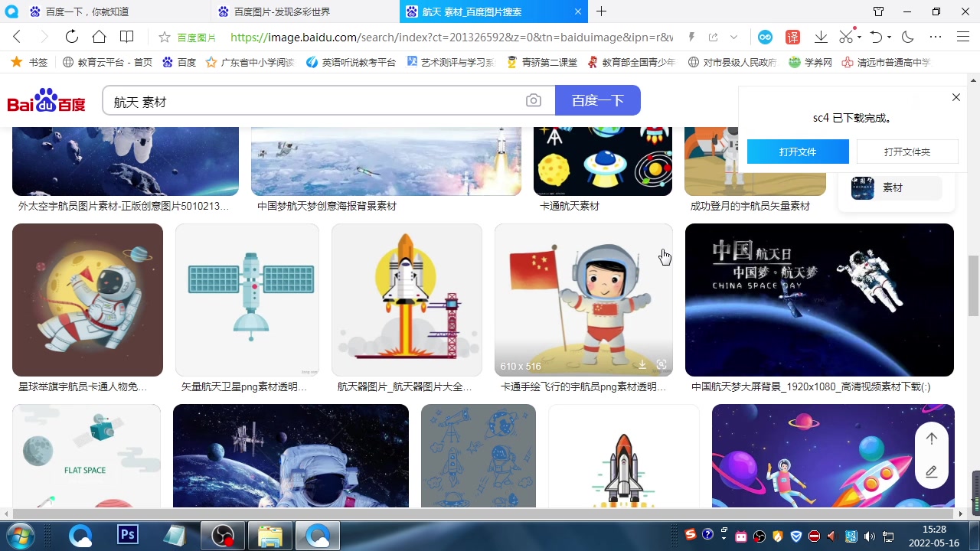The width and height of the screenshot is (980, 551).
Task: Activate the screenshot scissors tool
Action: [844, 37]
